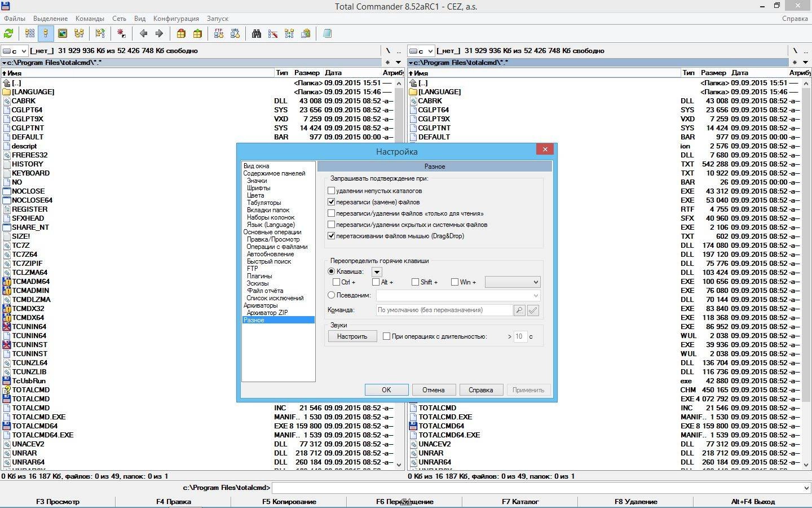Click the Справка button in the dialog
812x508 pixels.
coord(481,390)
